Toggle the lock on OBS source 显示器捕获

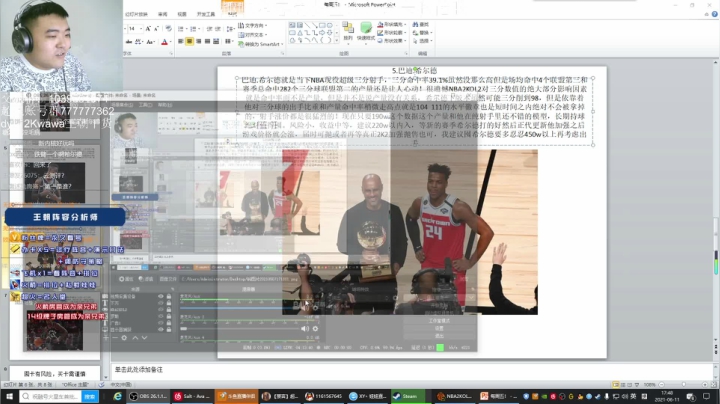(x=169, y=329)
